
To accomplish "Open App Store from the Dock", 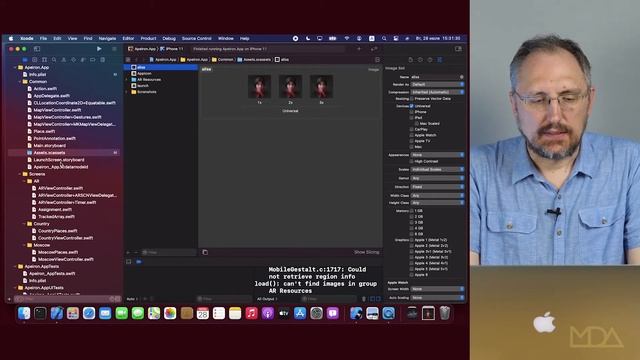I will [300, 313].
